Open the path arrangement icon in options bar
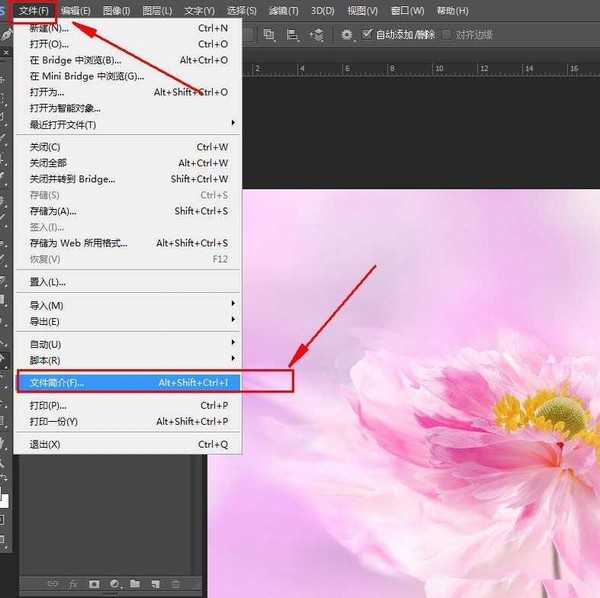The height and width of the screenshot is (598, 600). [x=317, y=35]
